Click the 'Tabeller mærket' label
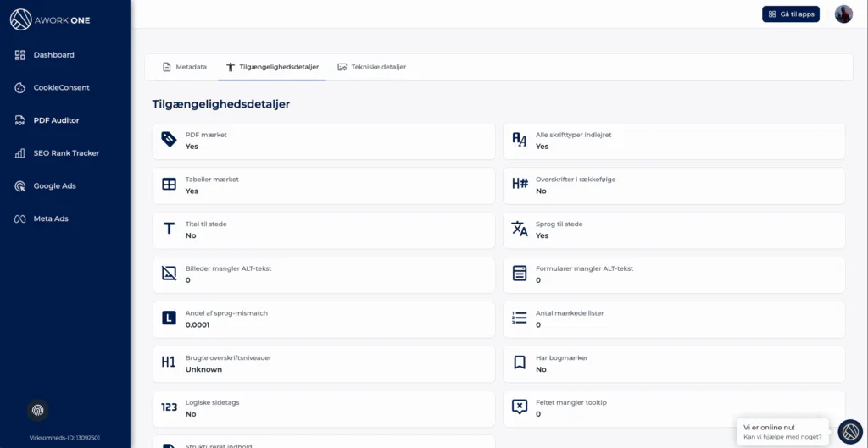Screen dimensions: 868x448 tap(212, 180)
